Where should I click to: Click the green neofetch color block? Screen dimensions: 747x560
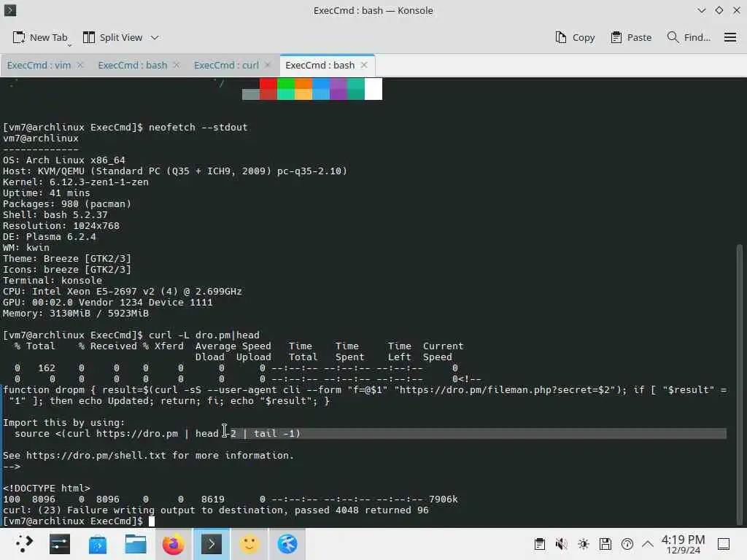tap(286, 89)
